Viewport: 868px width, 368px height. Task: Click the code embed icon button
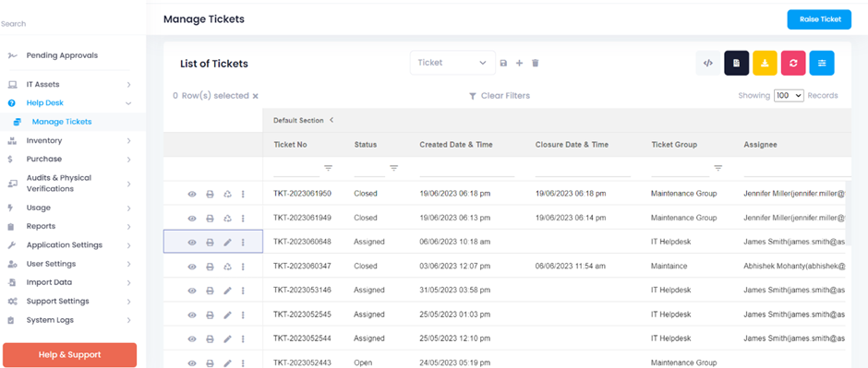(x=708, y=63)
